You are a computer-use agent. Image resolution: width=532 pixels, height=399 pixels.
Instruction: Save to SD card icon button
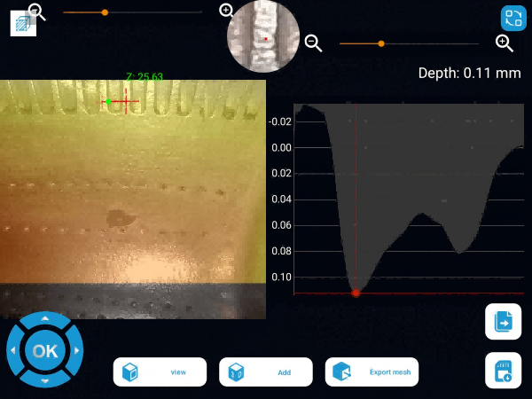pyautogui.click(x=503, y=370)
